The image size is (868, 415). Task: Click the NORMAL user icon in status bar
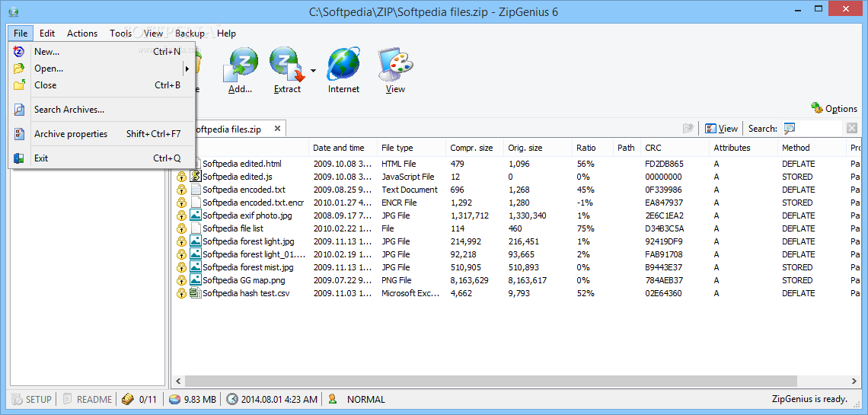[332, 399]
